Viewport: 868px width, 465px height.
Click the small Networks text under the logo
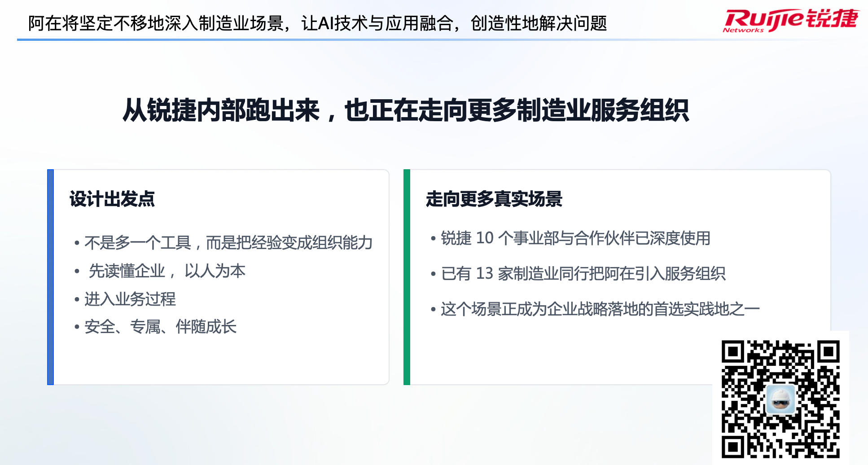(743, 30)
